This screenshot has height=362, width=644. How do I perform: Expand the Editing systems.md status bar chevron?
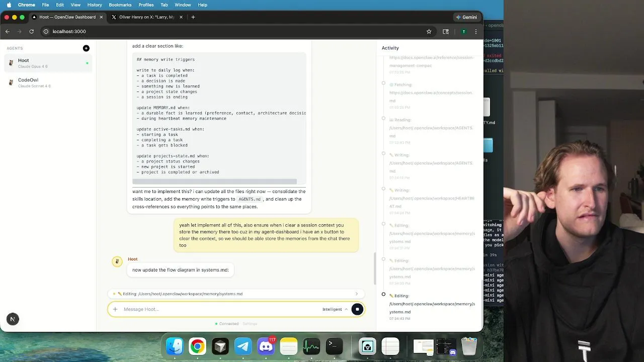point(357,294)
